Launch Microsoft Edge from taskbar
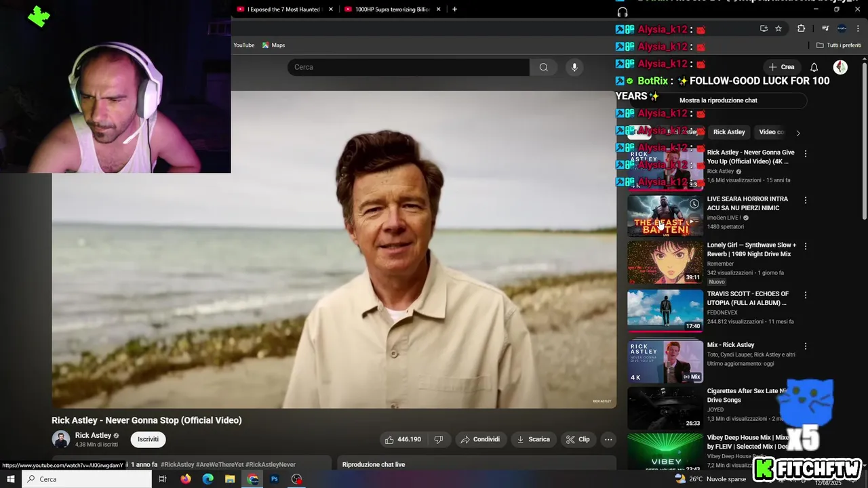The image size is (868, 488). pos(208,479)
